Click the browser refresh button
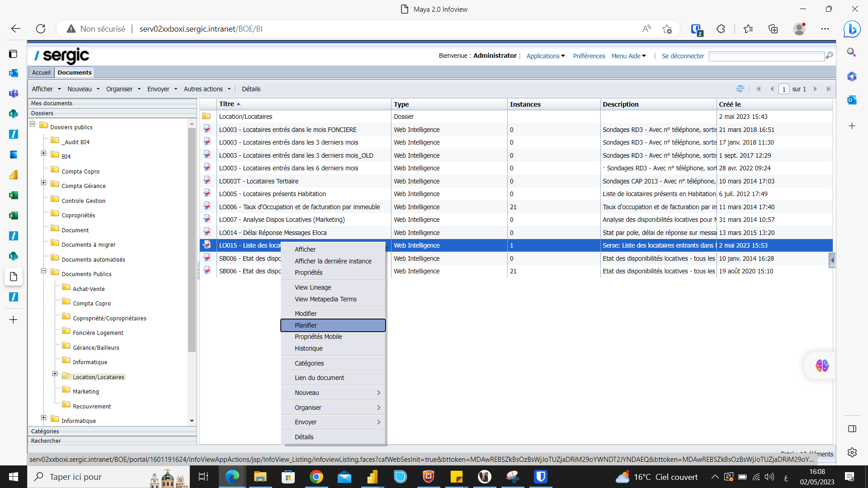This screenshot has height=488, width=868. pos(41,28)
